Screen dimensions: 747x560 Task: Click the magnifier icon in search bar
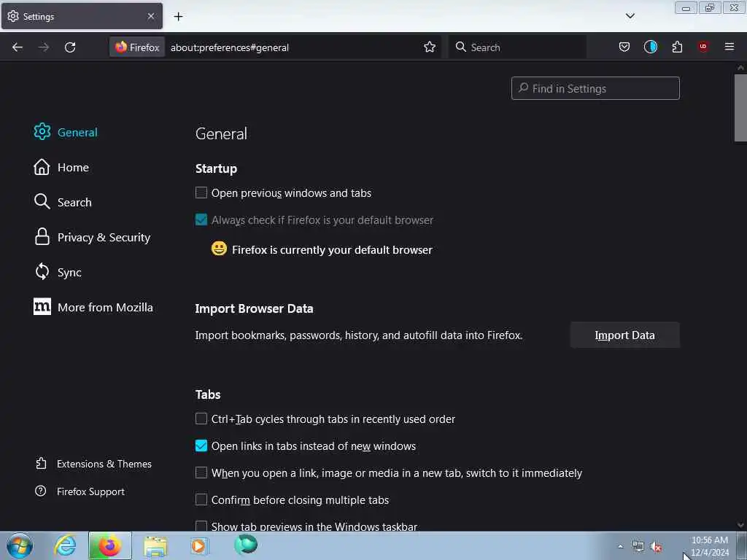point(460,47)
